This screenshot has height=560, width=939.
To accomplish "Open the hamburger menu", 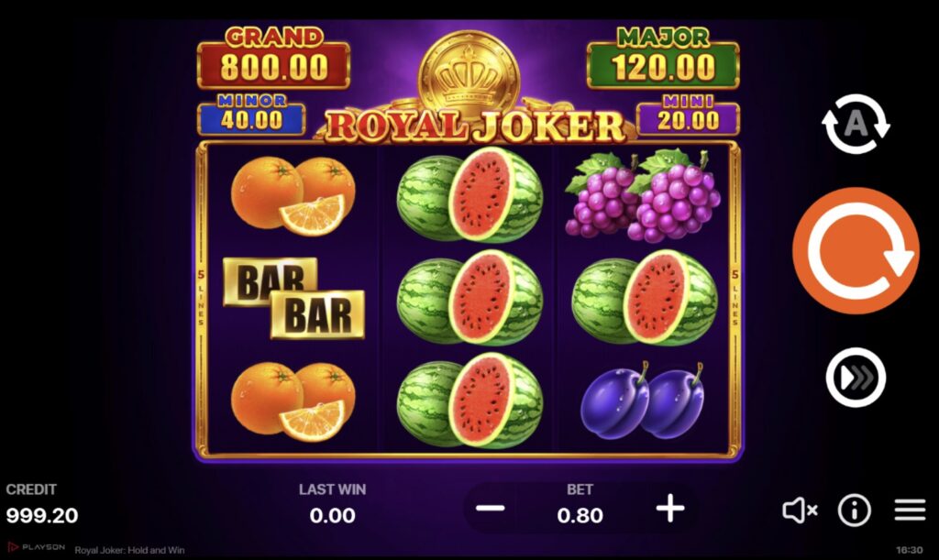I will click(911, 511).
